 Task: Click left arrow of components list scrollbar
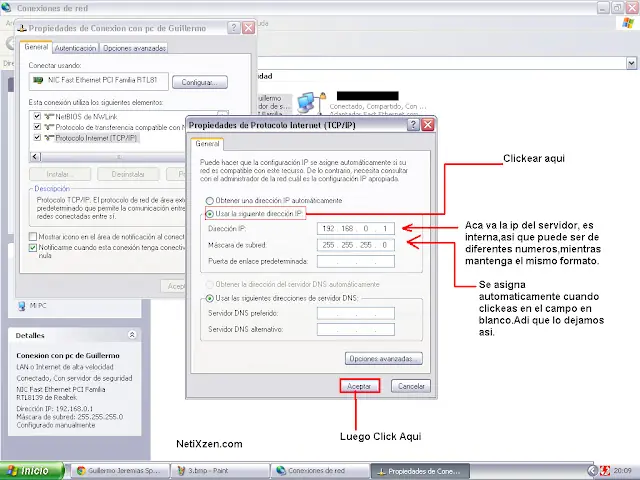35,157
